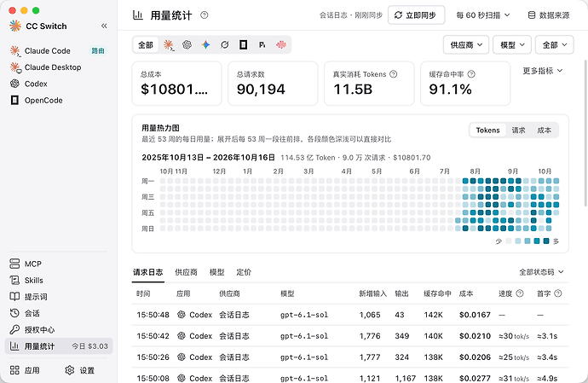The height and width of the screenshot is (383, 588).
Task: Click the 今日 $3.03 label in sidebar
Action: click(x=90, y=346)
